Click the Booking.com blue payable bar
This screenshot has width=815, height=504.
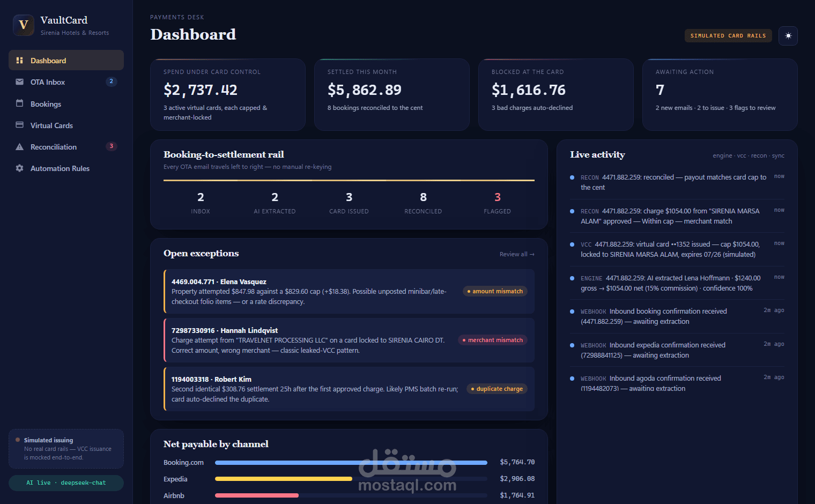pos(351,462)
